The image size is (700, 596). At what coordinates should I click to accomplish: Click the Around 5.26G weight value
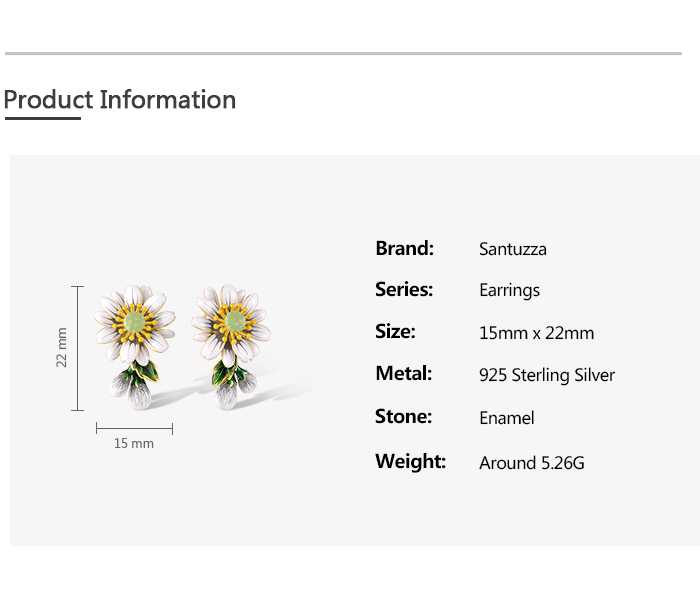pos(531,462)
